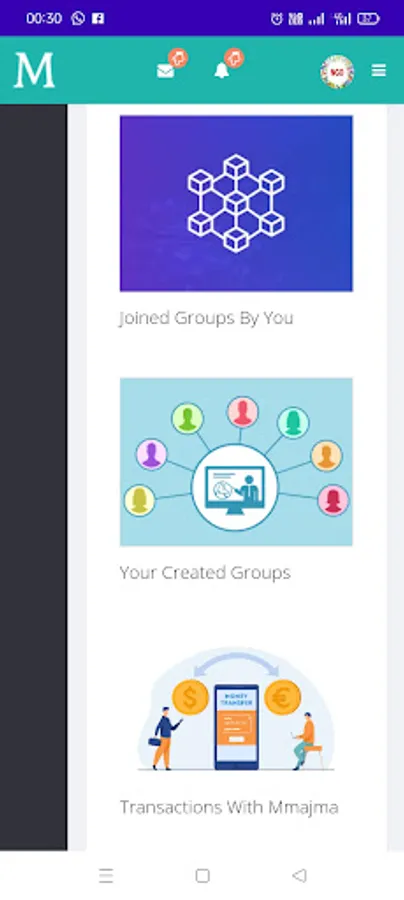The image size is (404, 900).
Task: Tap the battery indicator in status bar
Action: [x=368, y=19]
